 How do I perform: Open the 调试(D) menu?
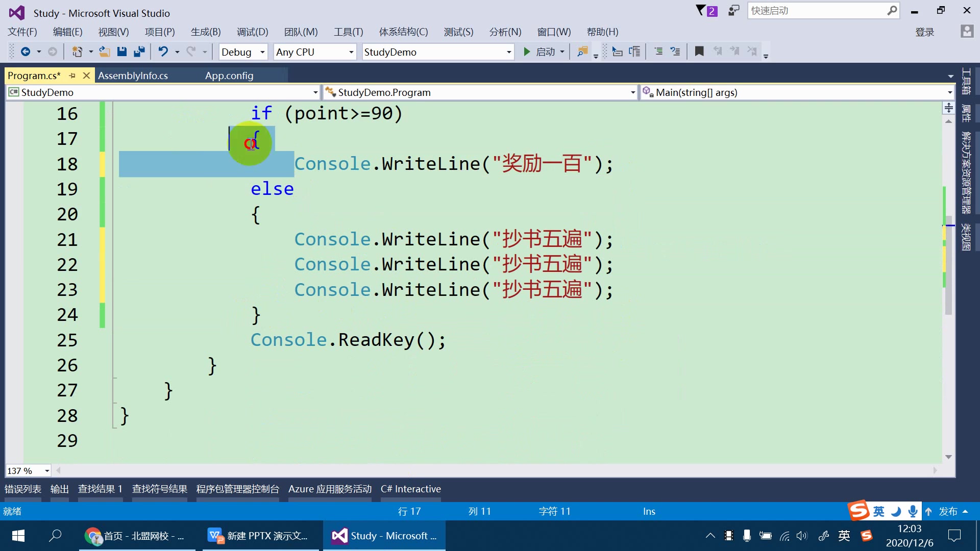point(252,32)
